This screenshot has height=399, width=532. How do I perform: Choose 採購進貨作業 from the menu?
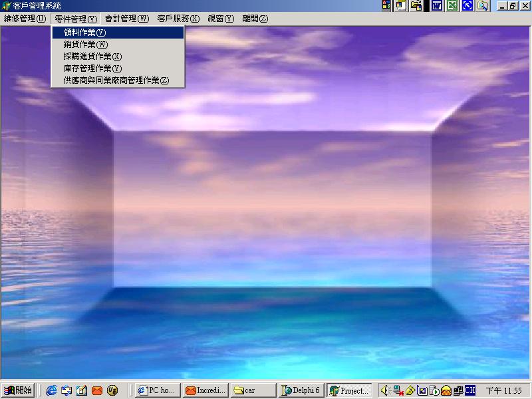(x=118, y=57)
